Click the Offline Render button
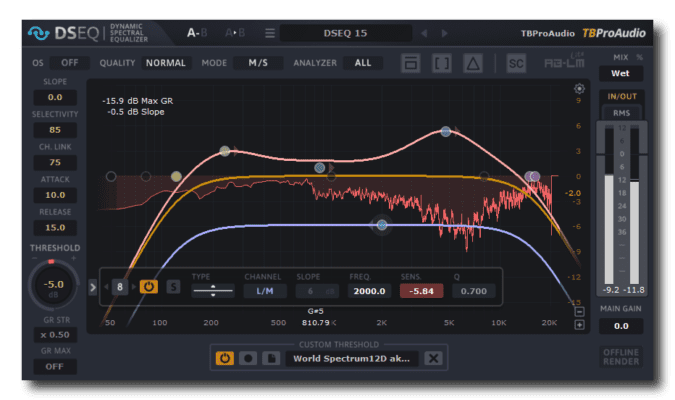This screenshot has height=400, width=675. click(620, 357)
